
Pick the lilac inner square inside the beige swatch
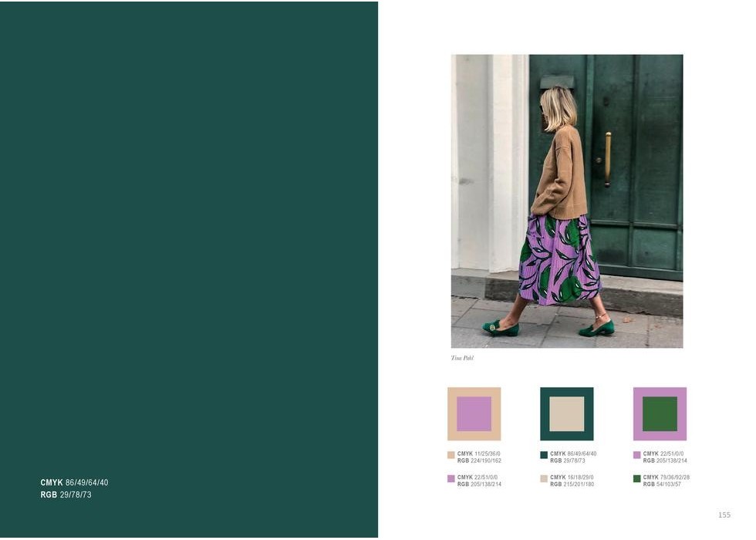tap(474, 413)
